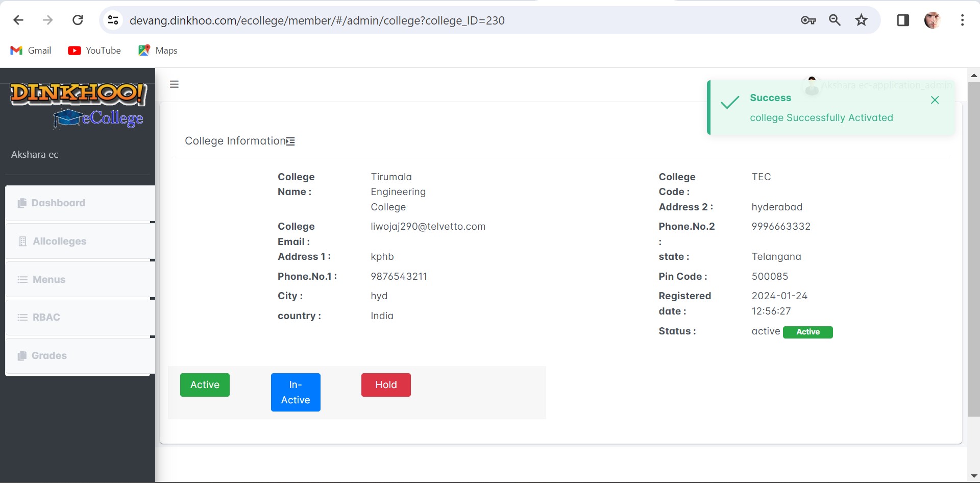Open the Chrome profile avatar
The image size is (980, 483).
coord(933,20)
